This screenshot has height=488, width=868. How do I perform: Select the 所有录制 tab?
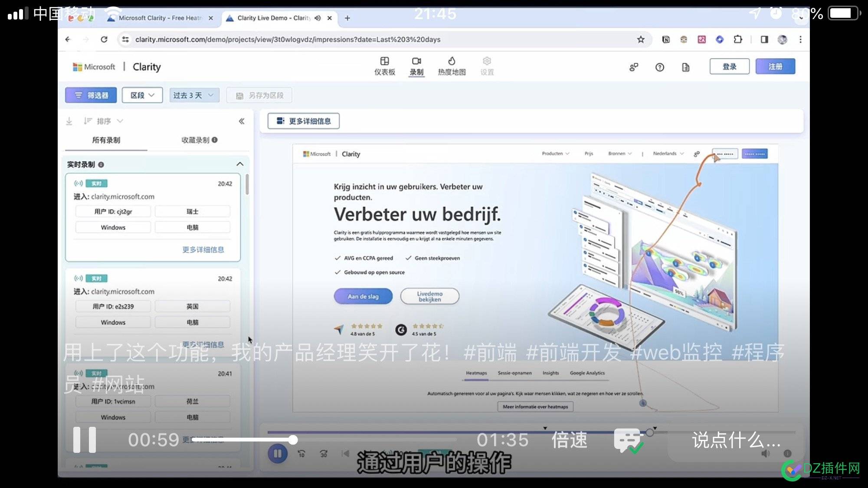click(106, 140)
